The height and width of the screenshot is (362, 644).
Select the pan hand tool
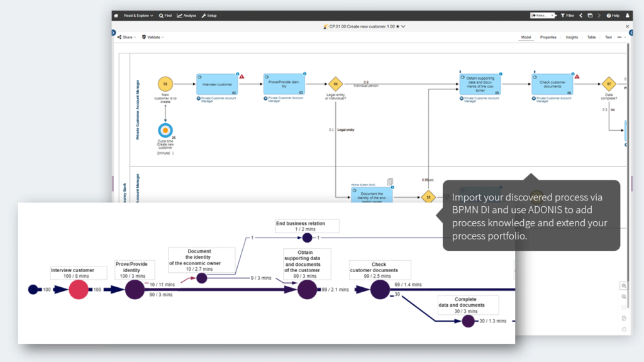[624, 329]
